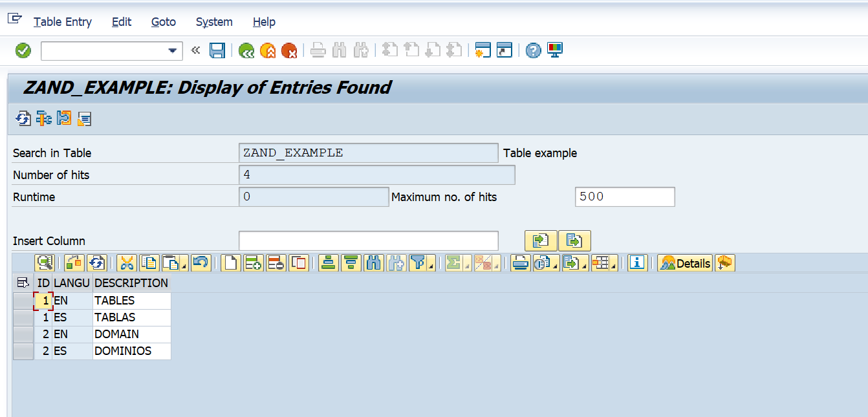Click the Save diskette icon

pos(217,50)
